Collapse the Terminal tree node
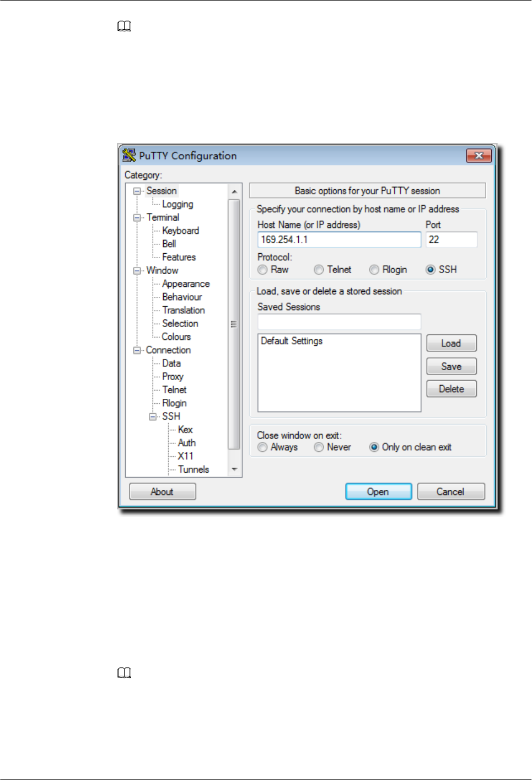This screenshot has width=532, height=780. point(137,218)
